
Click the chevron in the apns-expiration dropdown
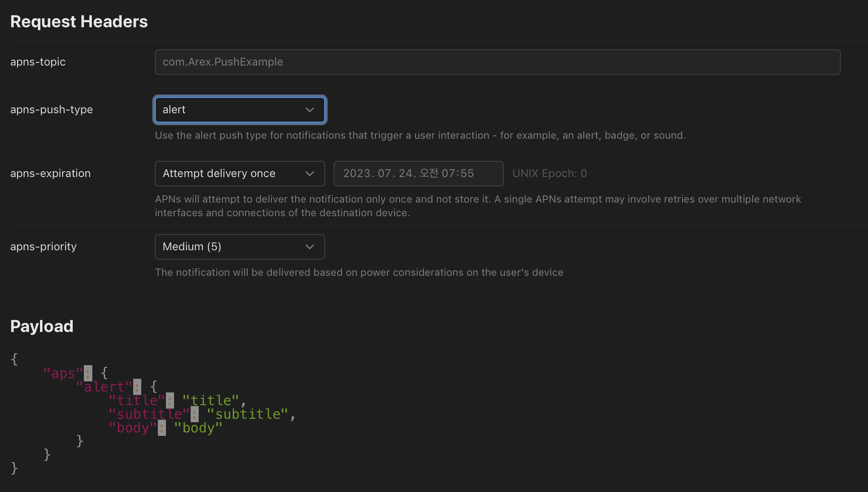click(x=310, y=174)
